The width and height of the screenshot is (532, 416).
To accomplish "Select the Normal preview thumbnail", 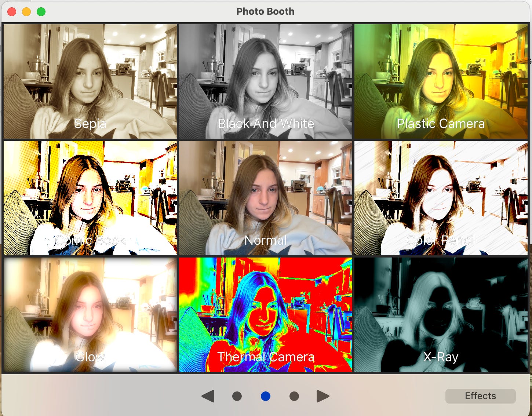I will [x=266, y=198].
